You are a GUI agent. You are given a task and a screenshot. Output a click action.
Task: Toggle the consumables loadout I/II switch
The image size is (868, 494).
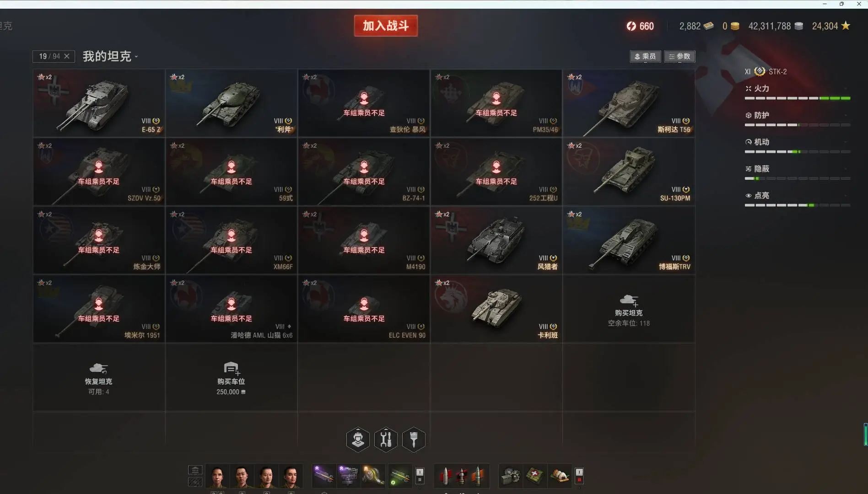click(x=579, y=476)
